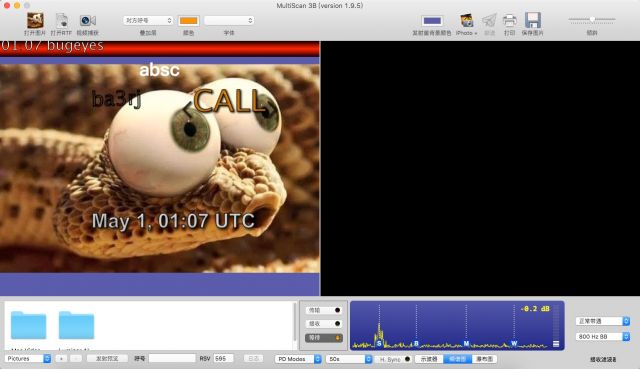Image resolution: width=640 pixels, height=369 pixels.
Task: Open the 800 Hz BB dropdown
Action: [602, 336]
